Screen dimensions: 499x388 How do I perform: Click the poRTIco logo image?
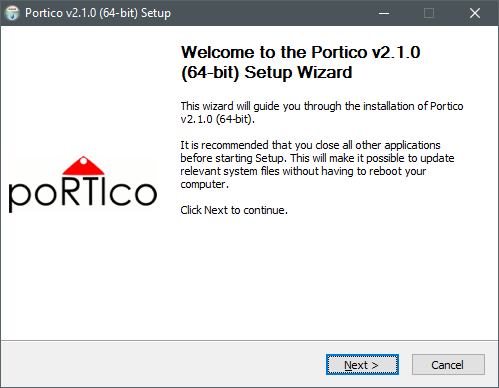tap(83, 184)
